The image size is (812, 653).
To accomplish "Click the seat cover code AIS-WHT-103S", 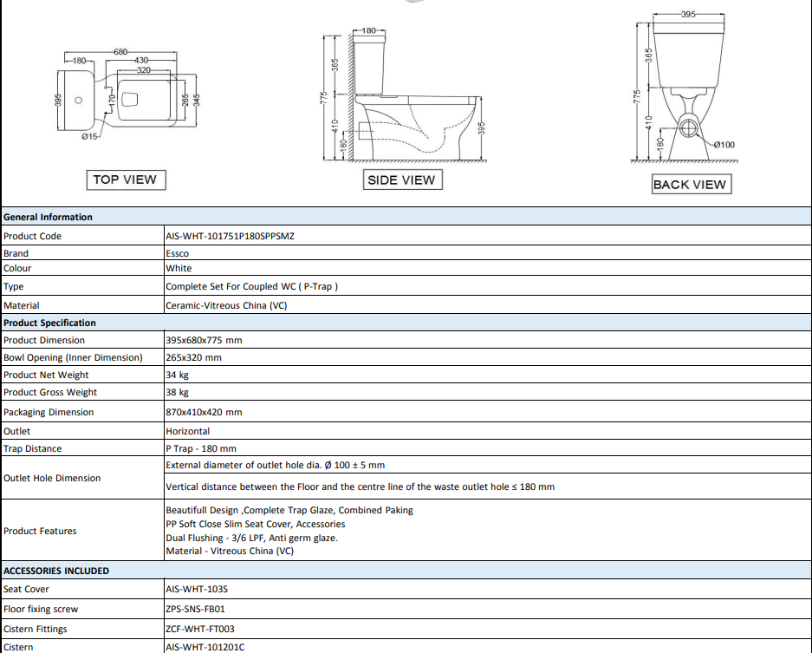I will pyautogui.click(x=197, y=589).
